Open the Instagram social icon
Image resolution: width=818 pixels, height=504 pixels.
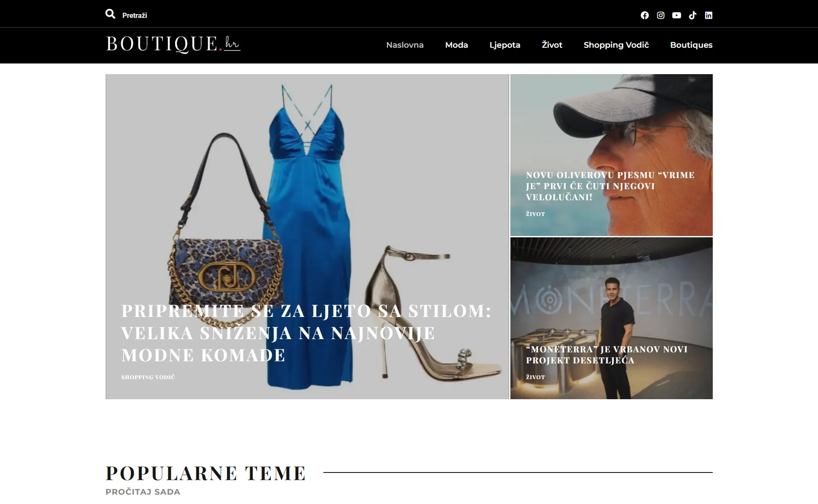click(661, 15)
